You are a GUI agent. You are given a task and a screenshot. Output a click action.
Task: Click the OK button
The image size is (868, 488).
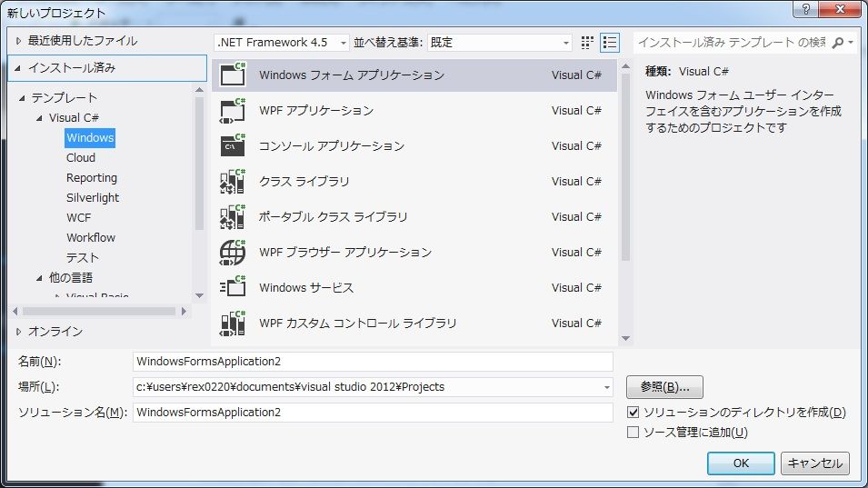[741, 463]
